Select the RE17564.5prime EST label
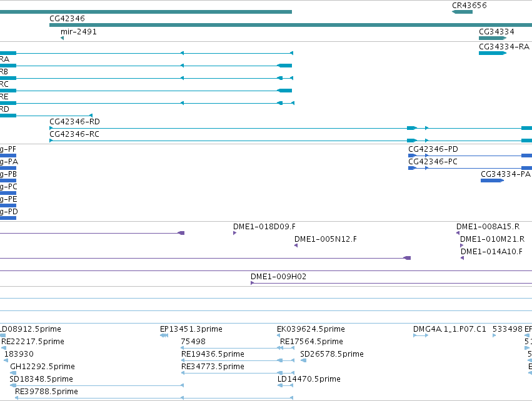 [311, 341]
